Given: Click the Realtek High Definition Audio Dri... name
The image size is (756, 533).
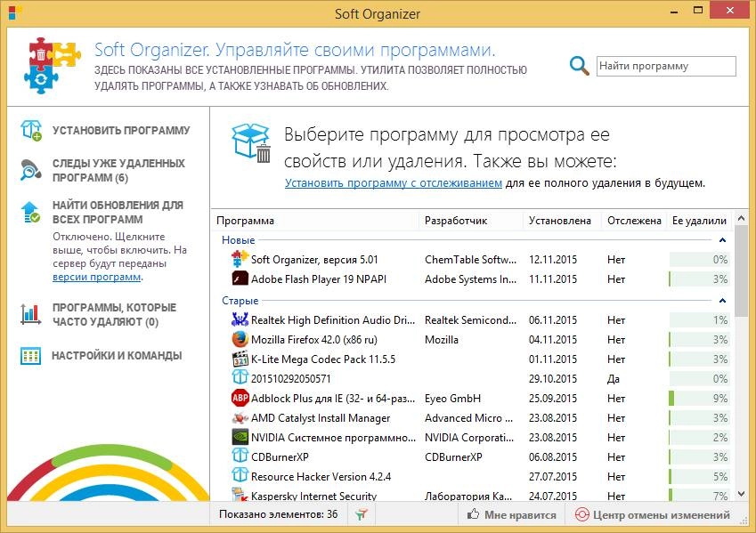Looking at the screenshot, I should [333, 320].
